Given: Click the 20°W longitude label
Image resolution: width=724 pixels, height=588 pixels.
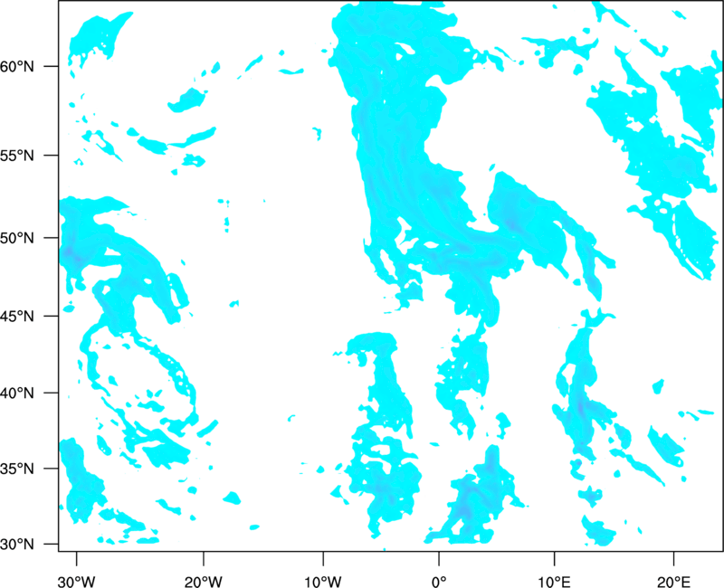Looking at the screenshot, I should 203,582.
